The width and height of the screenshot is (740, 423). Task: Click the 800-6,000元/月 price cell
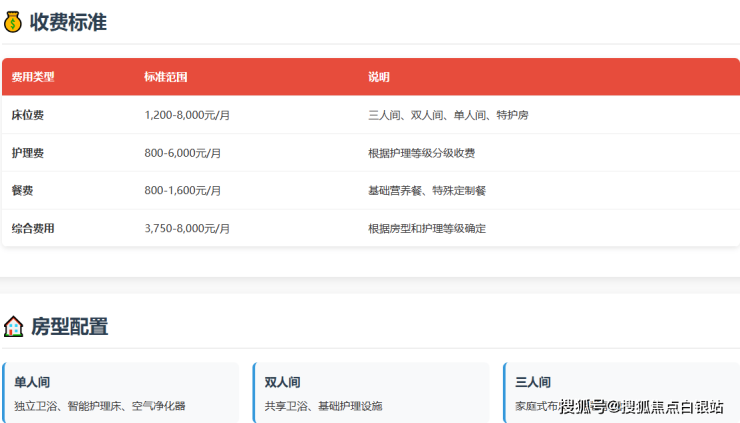(183, 153)
